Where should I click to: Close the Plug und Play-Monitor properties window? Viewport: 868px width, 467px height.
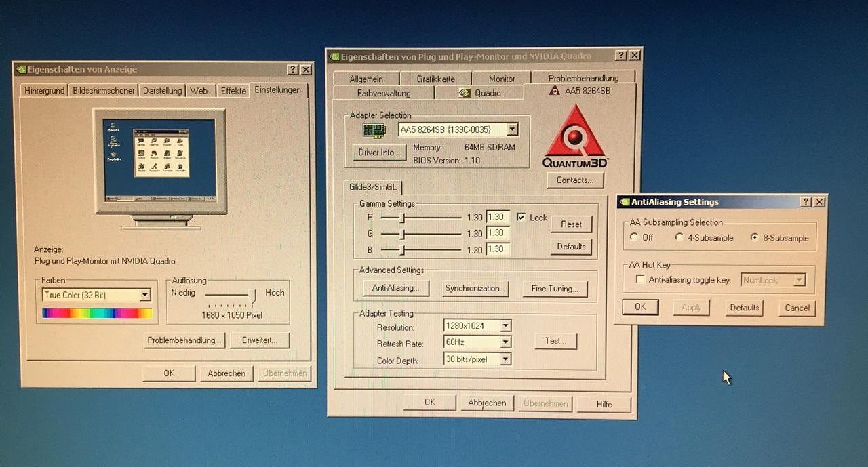coord(634,56)
